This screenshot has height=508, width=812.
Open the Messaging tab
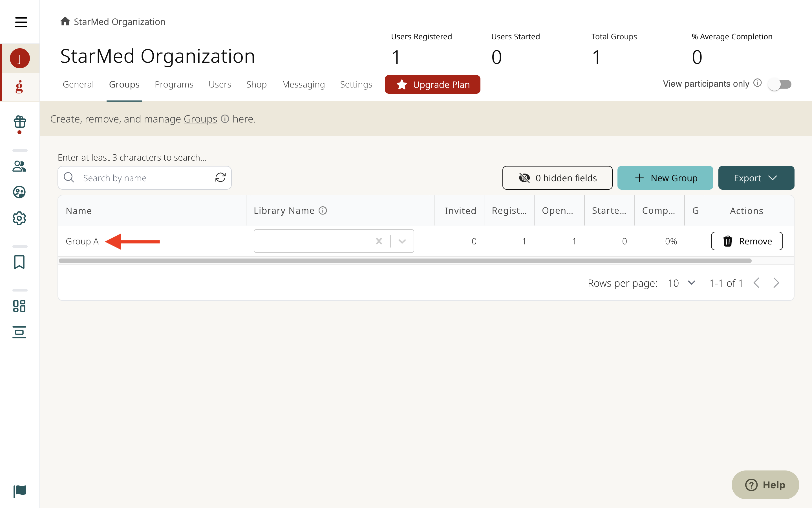[303, 84]
